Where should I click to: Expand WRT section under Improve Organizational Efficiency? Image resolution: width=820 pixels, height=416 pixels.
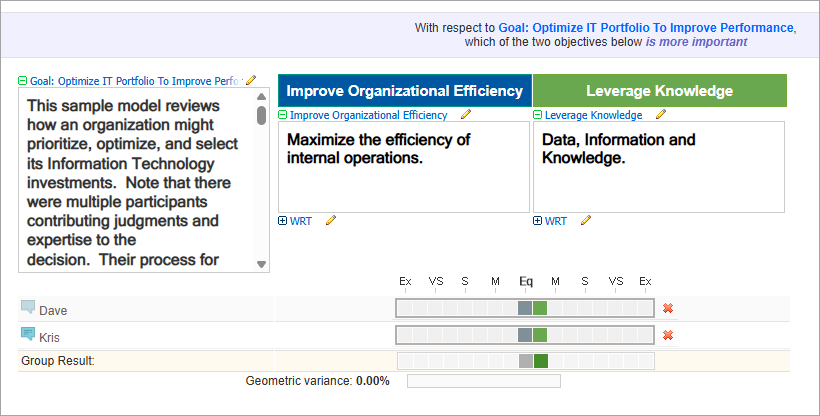(x=283, y=221)
